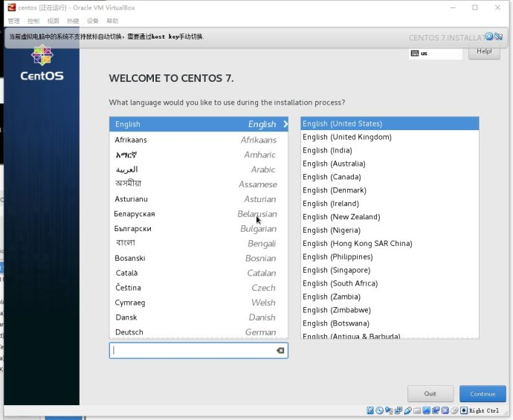Viewport: 513px width, 420px height.
Task: Choose English (Hong Kong SAR China) locale
Action: click(x=390, y=243)
